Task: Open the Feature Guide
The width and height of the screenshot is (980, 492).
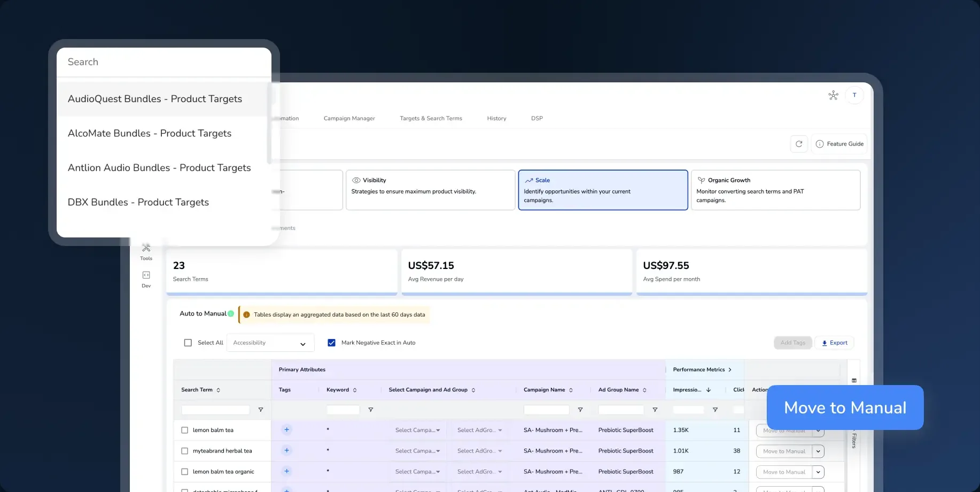Action: (839, 144)
